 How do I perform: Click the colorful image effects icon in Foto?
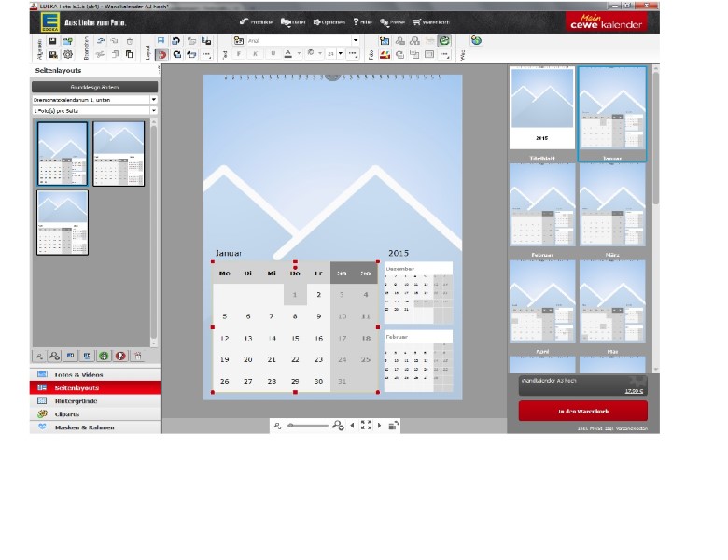coord(385,55)
